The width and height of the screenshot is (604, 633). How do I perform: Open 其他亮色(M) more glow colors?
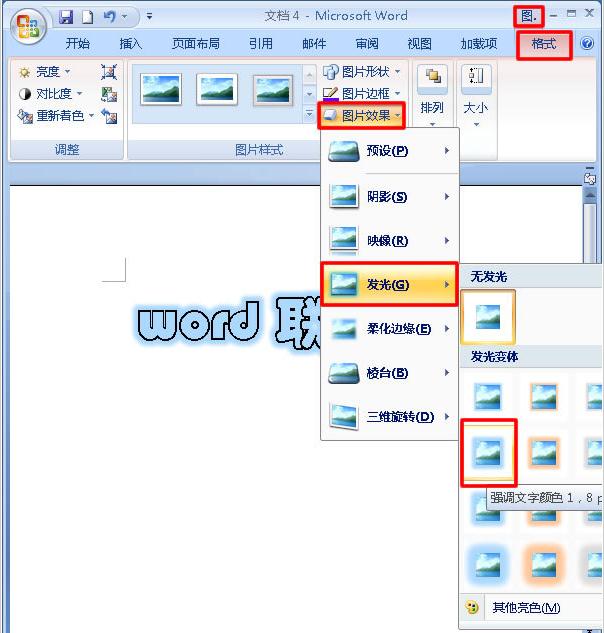click(x=531, y=608)
